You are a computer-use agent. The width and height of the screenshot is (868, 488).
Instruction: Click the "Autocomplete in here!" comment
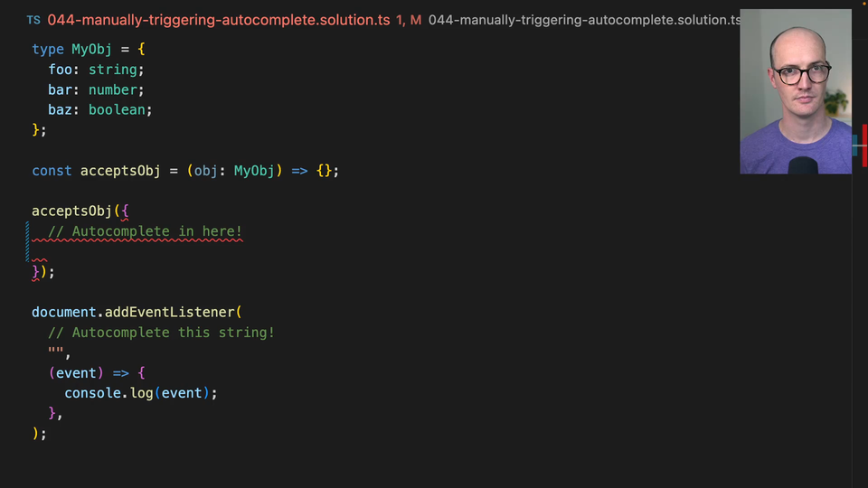(145, 231)
